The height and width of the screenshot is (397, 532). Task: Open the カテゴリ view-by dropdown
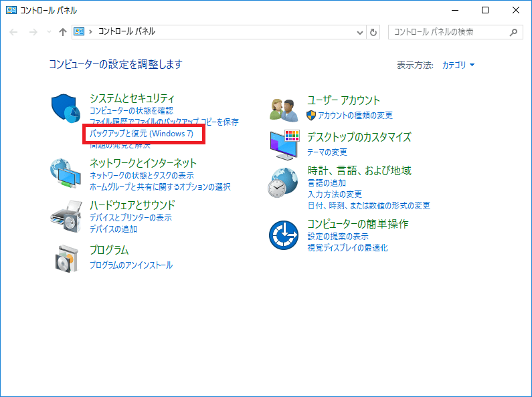click(x=458, y=65)
